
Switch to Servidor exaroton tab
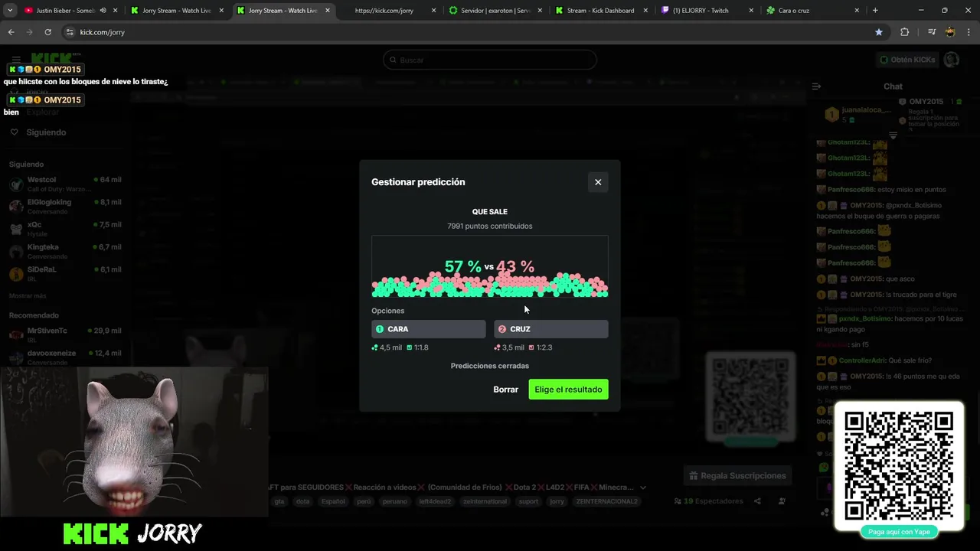495,11
